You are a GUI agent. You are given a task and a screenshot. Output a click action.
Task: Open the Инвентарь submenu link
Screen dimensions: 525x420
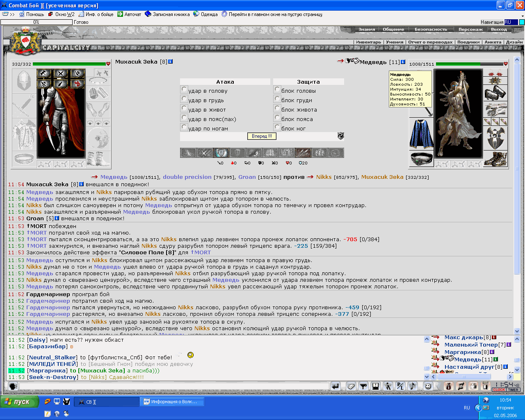(x=368, y=42)
